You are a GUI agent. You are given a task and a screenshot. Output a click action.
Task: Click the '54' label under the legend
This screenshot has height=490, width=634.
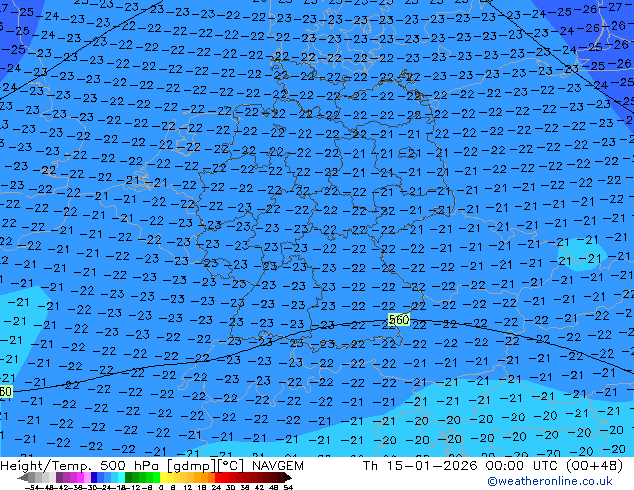289,487
